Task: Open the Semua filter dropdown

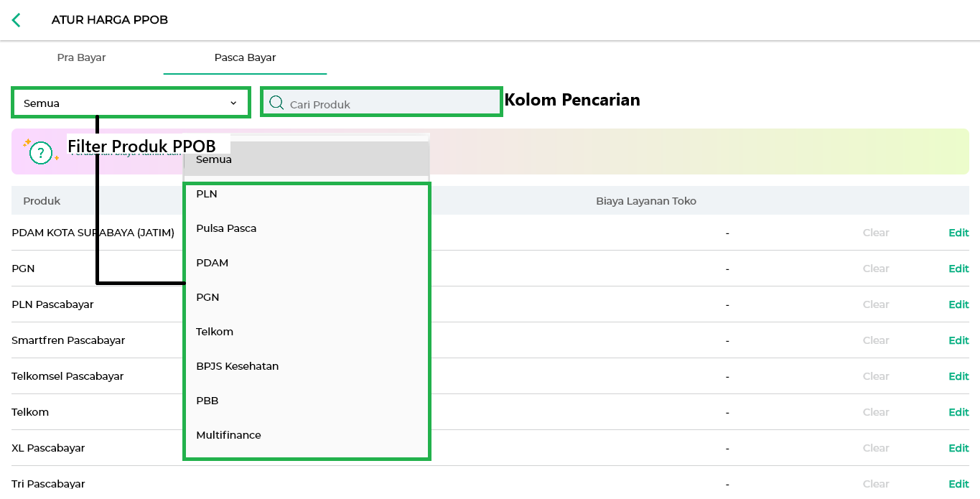Action: pos(131,103)
